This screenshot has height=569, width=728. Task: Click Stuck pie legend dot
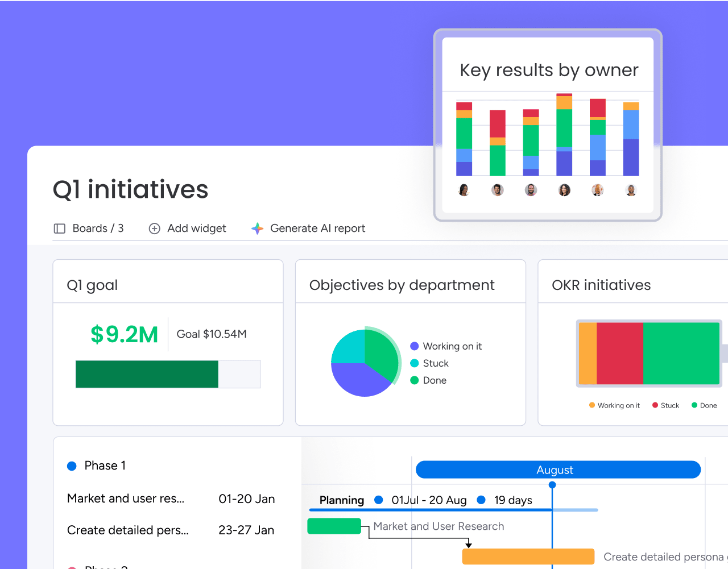[x=415, y=363]
